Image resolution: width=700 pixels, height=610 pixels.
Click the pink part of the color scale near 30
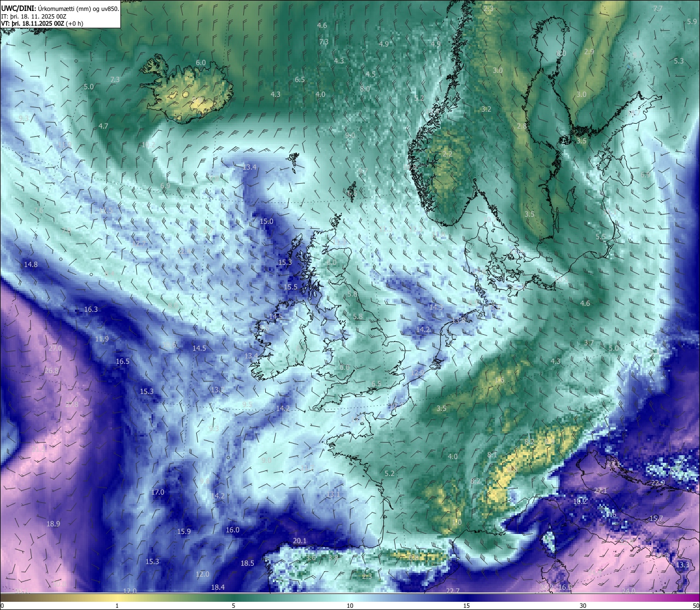pos(583,597)
